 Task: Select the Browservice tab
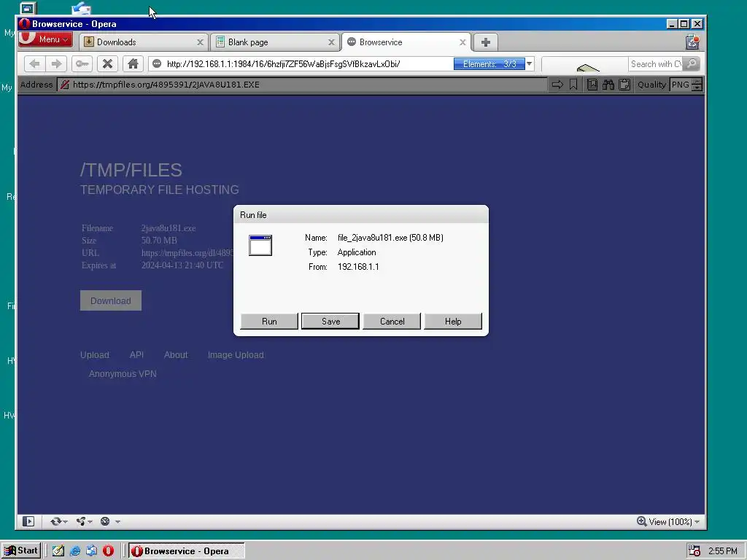(406, 42)
